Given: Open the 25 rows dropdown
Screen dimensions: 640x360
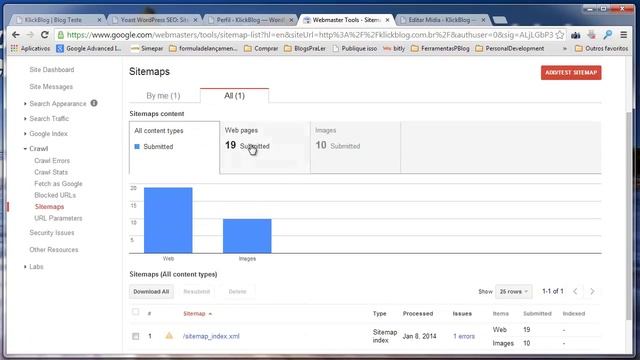Looking at the screenshot, I should click(x=513, y=291).
